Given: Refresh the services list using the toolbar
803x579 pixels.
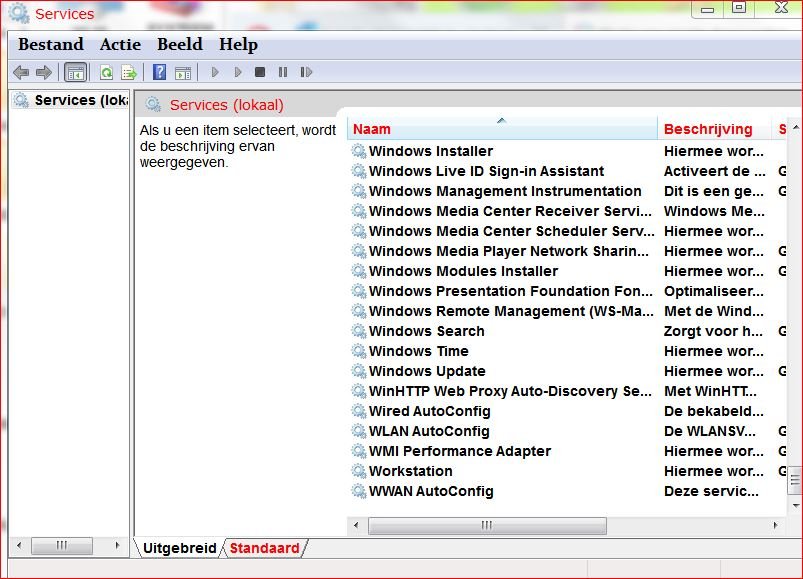Looking at the screenshot, I should coord(106,72).
